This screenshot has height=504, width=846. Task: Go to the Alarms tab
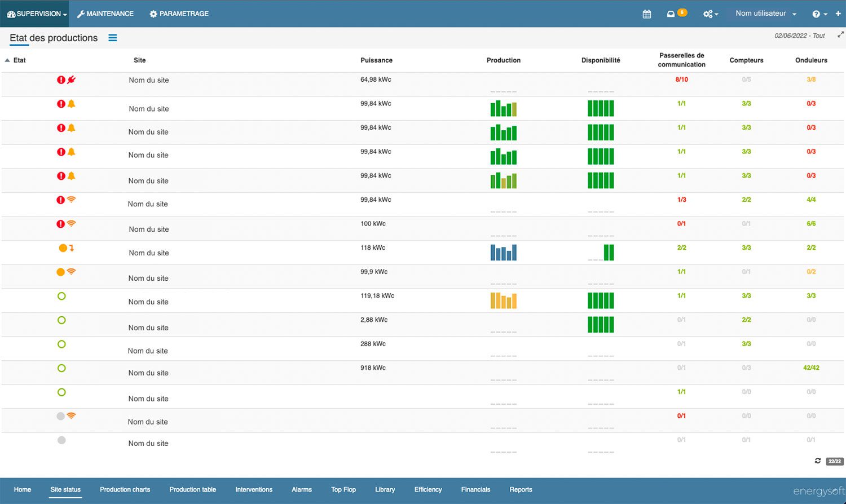[x=302, y=489]
